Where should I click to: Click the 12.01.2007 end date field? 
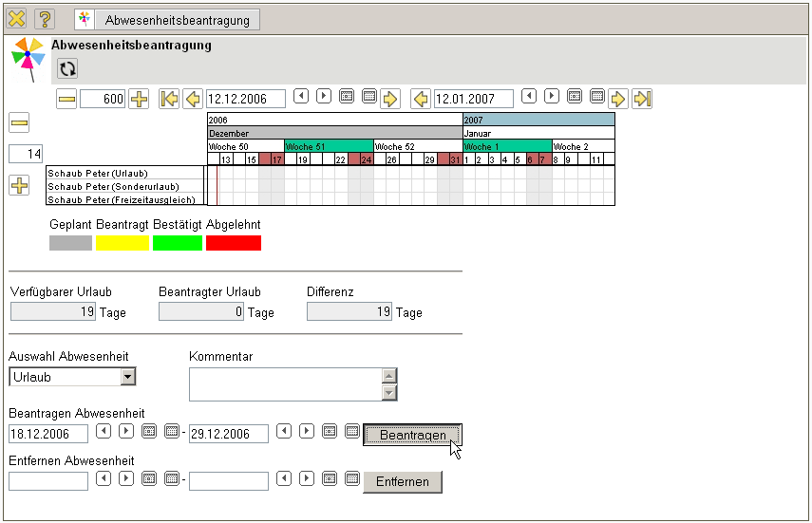pos(473,99)
